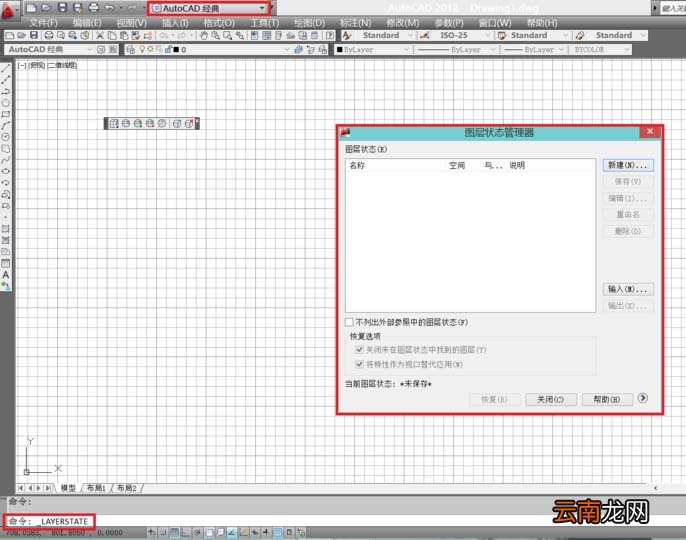Toggle Snap mode in status bar
This screenshot has height=540, width=686.
pos(163,533)
